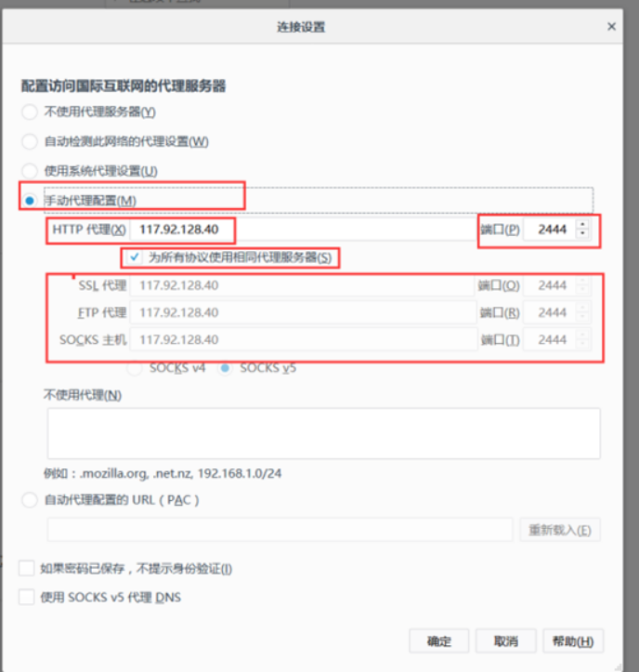The image size is (639, 672).
Task: Uncheck 为所有协议使用相同代理服务器 checkbox
Action: click(136, 257)
